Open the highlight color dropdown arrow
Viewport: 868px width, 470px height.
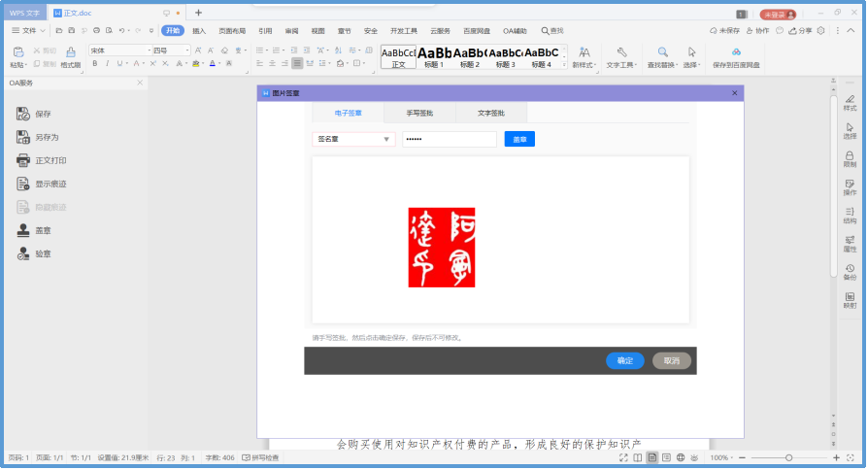203,64
